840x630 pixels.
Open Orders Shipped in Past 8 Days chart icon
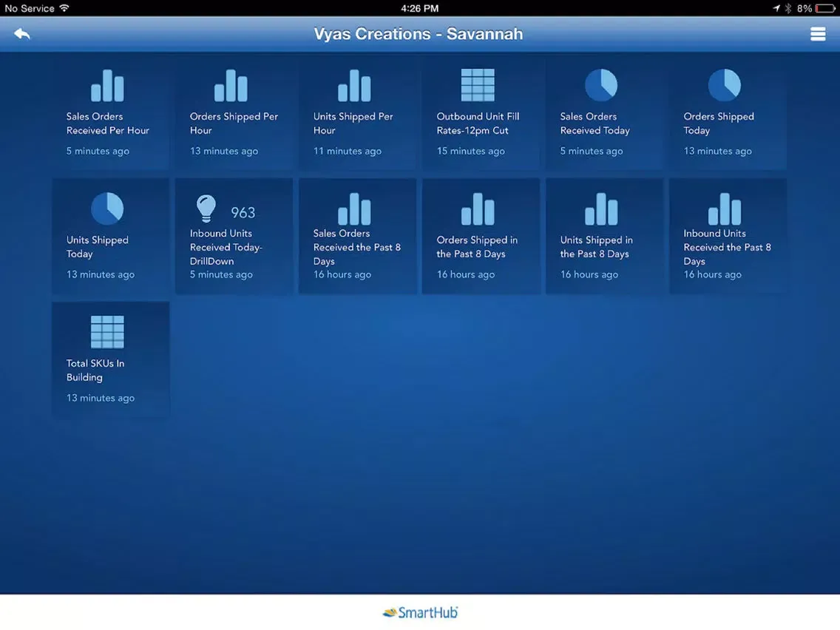478,209
